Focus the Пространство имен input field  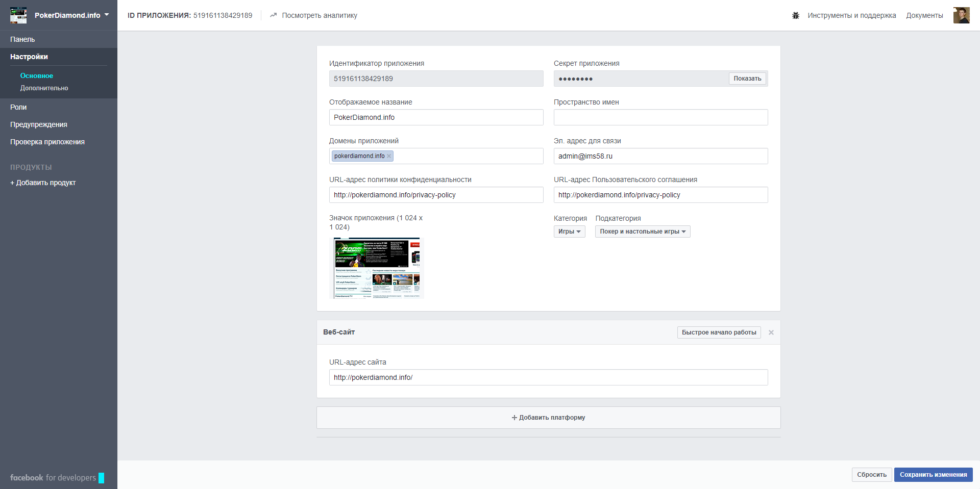click(660, 117)
